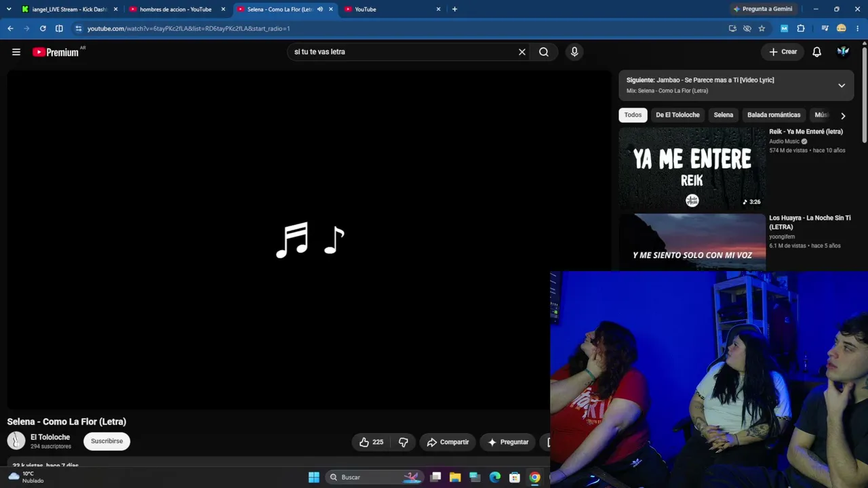Viewport: 868px width, 488px height.
Task: Select the Selena filter chip
Action: click(x=724, y=115)
